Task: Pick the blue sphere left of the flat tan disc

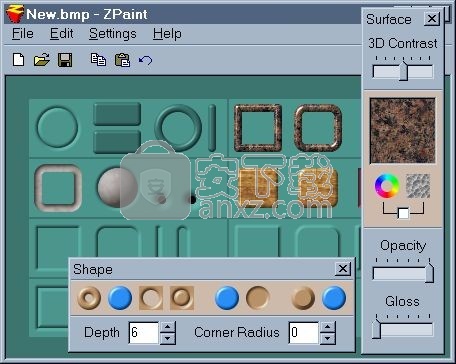Action: 227,298
